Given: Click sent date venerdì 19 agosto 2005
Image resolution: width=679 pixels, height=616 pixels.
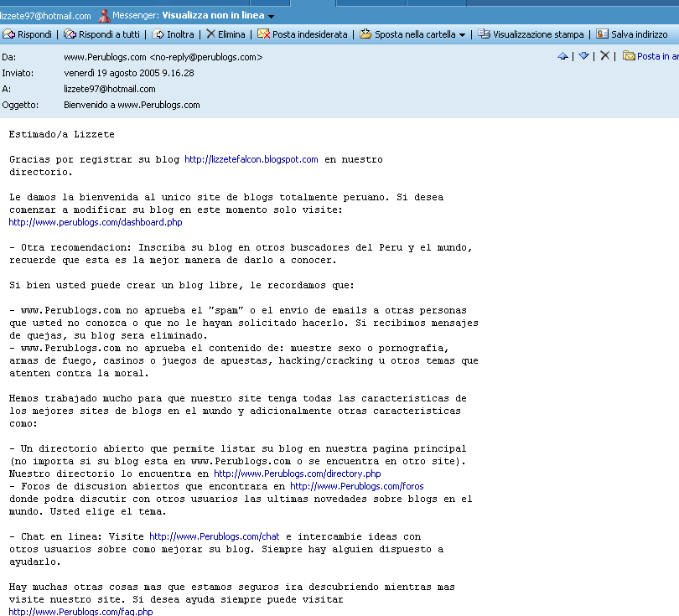Looking at the screenshot, I should coord(128,73).
